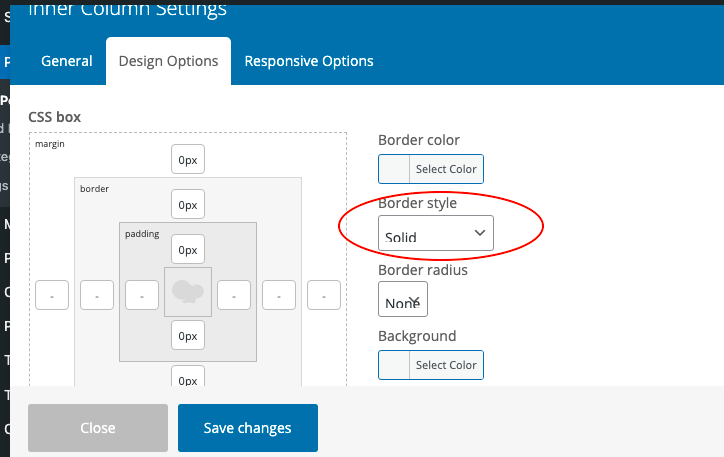Edit the padding top value field
Screen dimensions: 724x457
click(x=188, y=249)
